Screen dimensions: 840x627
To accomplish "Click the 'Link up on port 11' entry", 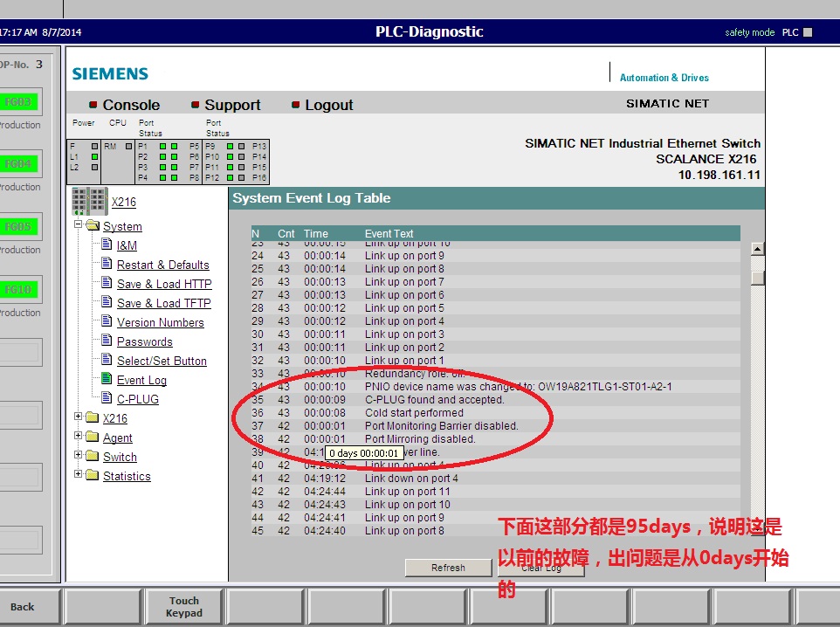I will [408, 492].
